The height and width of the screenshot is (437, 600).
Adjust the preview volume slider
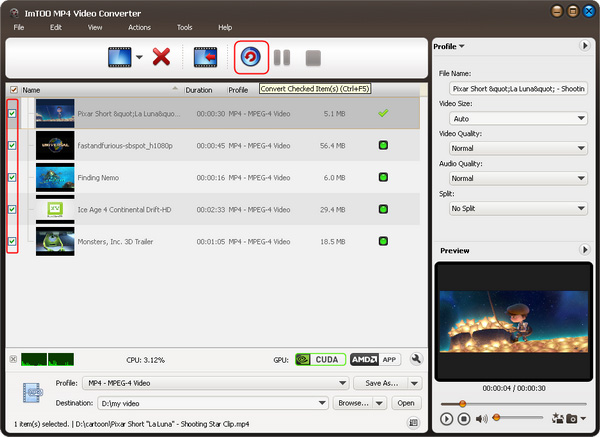[518, 417]
